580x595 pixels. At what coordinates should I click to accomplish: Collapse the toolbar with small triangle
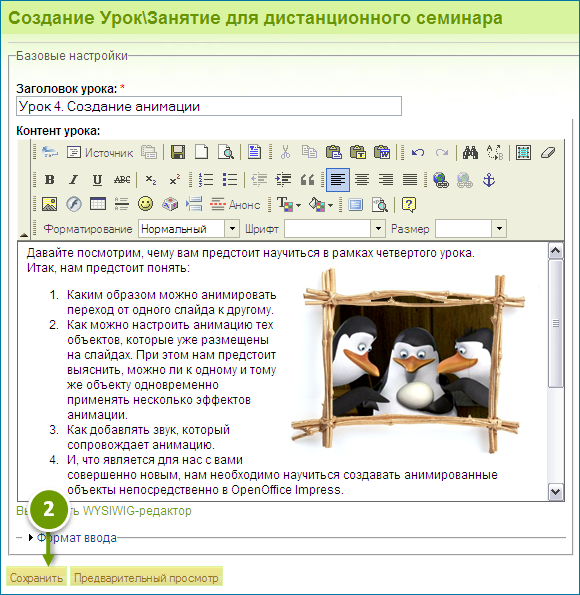click(x=24, y=235)
